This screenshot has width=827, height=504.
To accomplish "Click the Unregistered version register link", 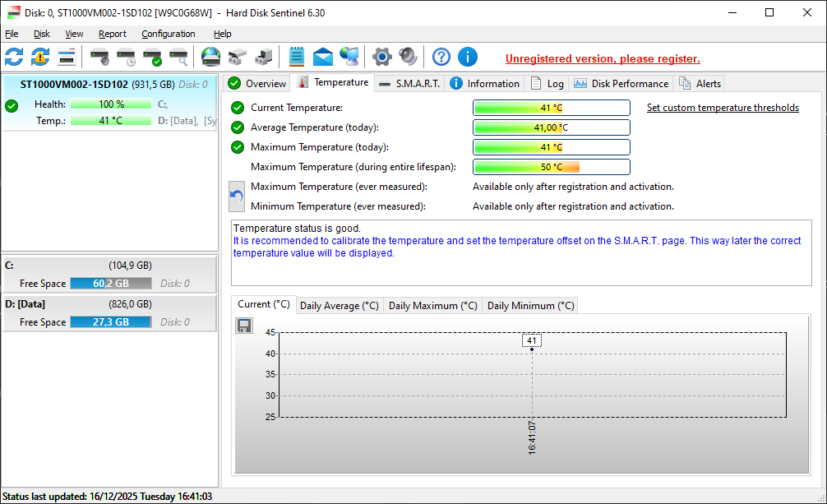I will click(603, 58).
